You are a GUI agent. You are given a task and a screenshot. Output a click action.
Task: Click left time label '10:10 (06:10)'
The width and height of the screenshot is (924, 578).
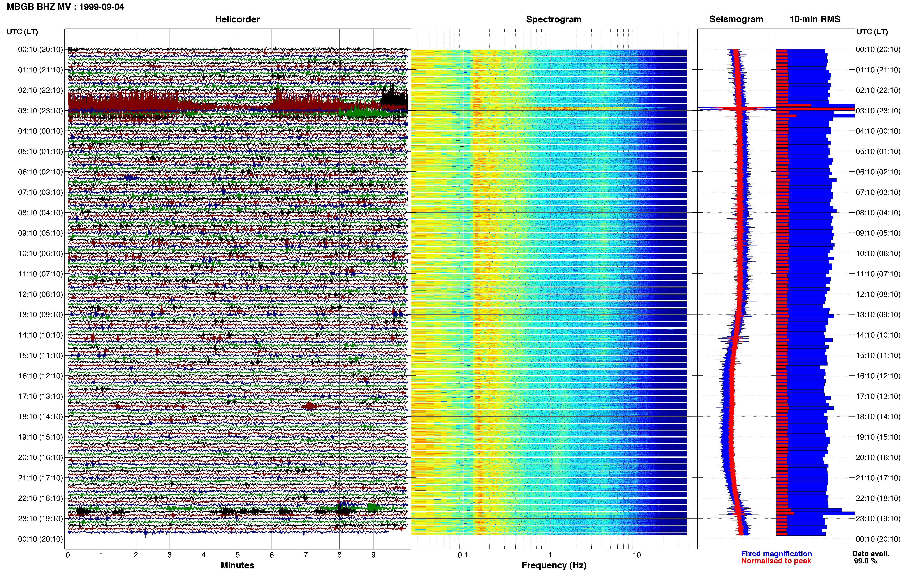point(41,253)
